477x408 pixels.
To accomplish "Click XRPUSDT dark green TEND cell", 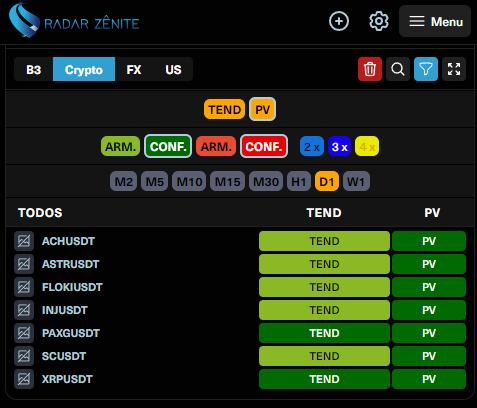I will coord(324,379).
